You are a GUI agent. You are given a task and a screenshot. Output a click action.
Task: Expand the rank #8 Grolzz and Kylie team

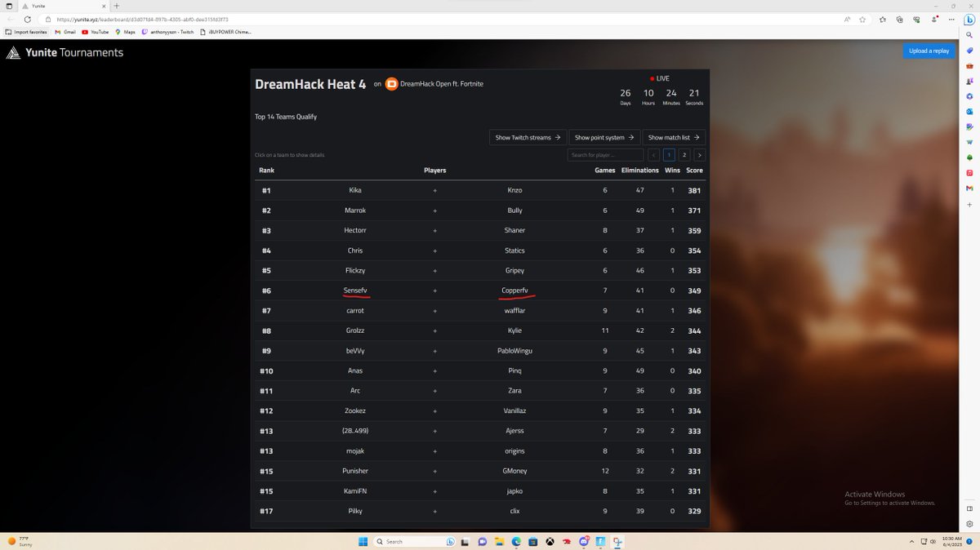coord(480,330)
